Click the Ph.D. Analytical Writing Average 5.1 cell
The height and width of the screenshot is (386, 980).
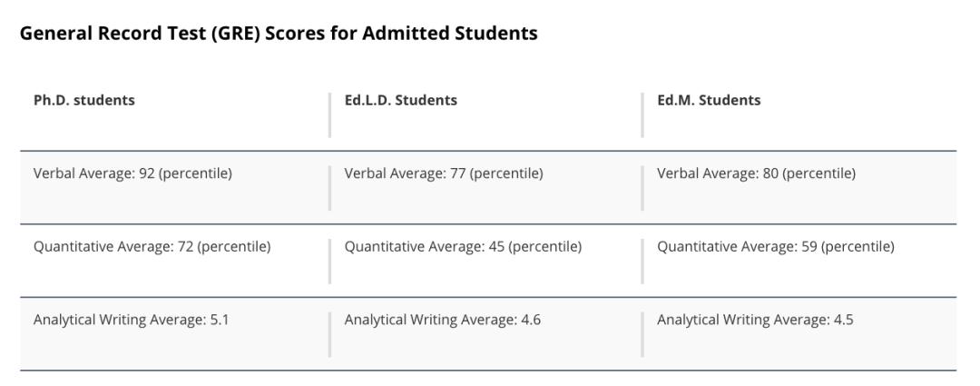[x=131, y=320]
